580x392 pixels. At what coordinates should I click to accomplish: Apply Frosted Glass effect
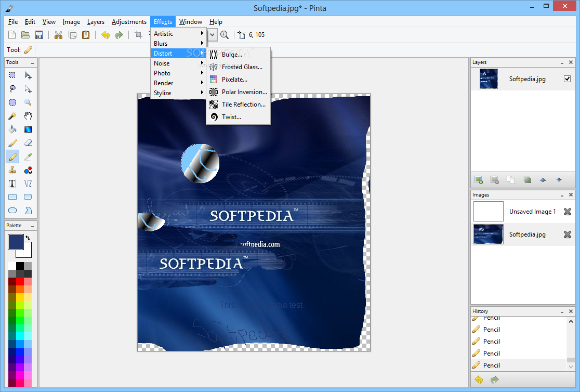pyautogui.click(x=238, y=67)
